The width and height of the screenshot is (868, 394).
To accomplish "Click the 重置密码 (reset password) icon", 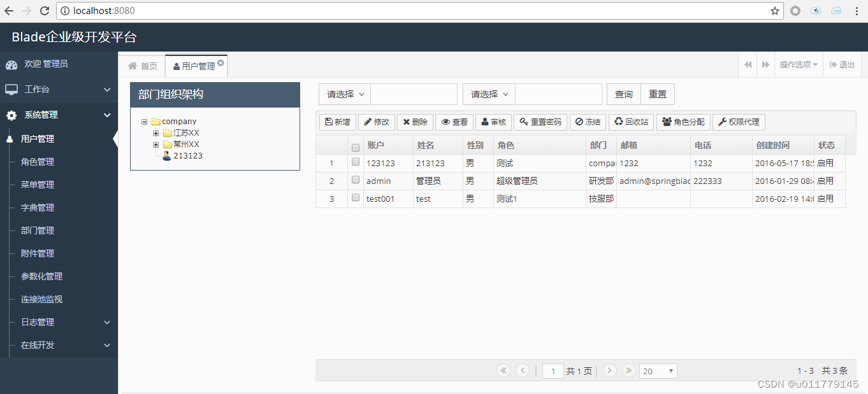I will point(540,122).
